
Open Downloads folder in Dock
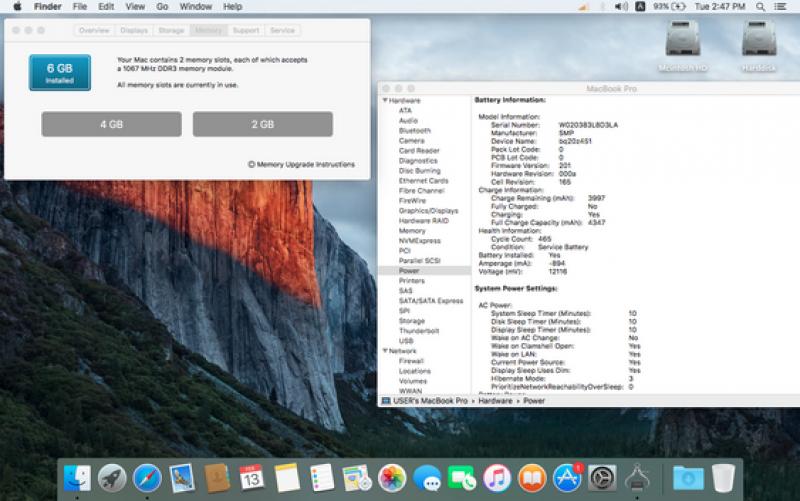pyautogui.click(x=688, y=478)
